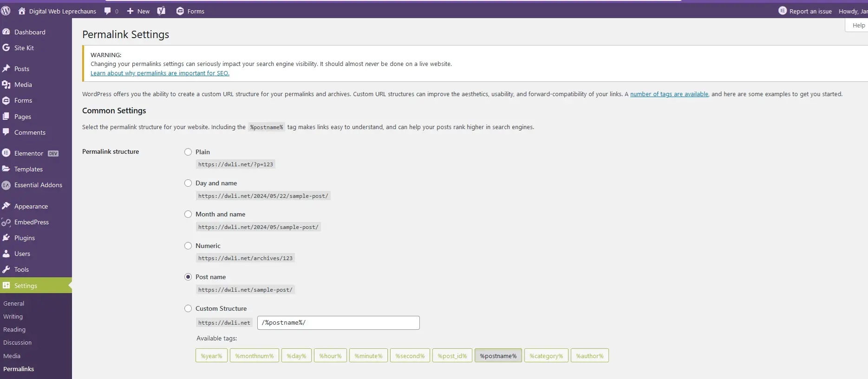The width and height of the screenshot is (868, 379).
Task: Insert the %year% tag button
Action: pyautogui.click(x=211, y=356)
